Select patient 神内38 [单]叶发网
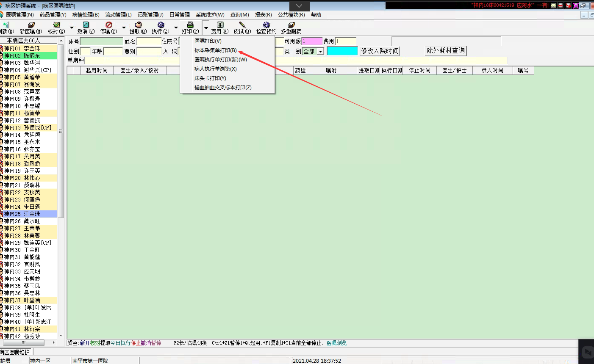Viewport: 594px width, 364px height. tap(28, 307)
